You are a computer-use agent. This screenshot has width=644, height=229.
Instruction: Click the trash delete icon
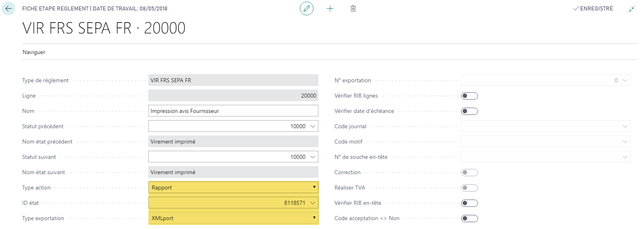pyautogui.click(x=353, y=8)
